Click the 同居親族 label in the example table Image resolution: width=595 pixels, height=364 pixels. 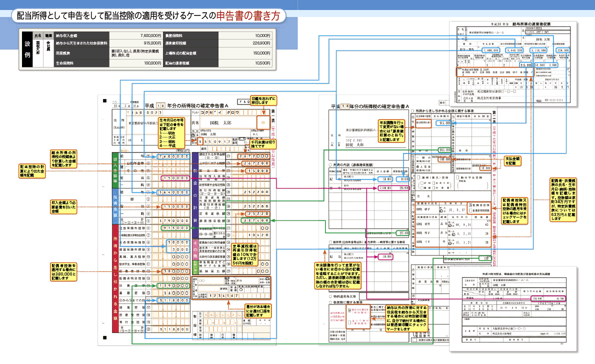(62, 53)
